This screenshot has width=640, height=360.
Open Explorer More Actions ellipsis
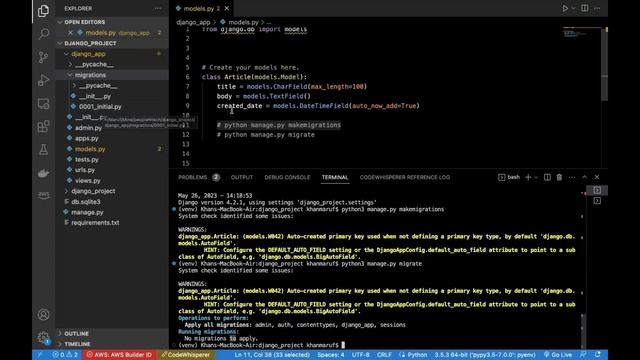click(158, 9)
